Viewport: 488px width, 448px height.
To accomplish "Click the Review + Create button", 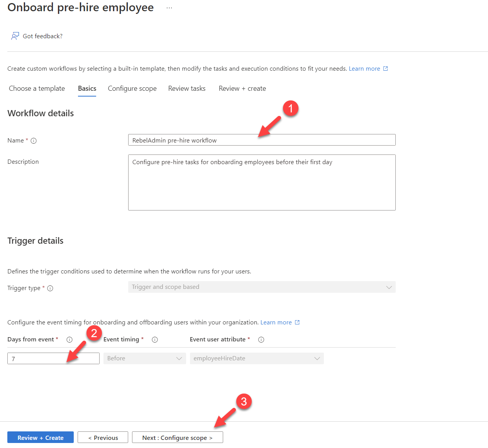I will click(41, 438).
